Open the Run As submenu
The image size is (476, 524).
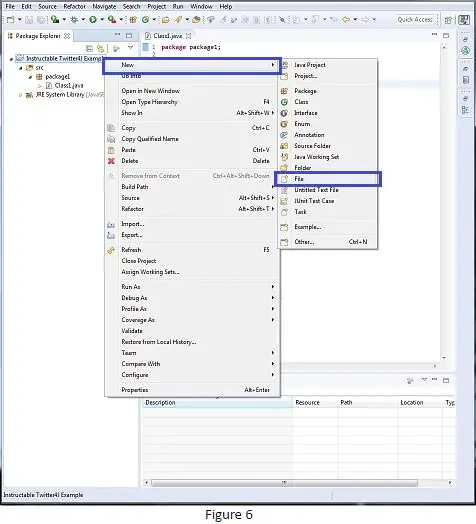point(192,287)
